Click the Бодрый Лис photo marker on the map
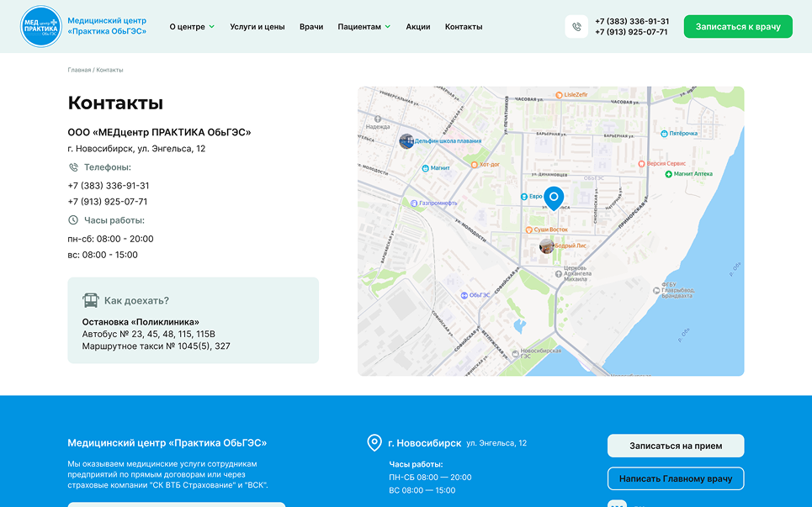812x507 pixels. point(547,246)
